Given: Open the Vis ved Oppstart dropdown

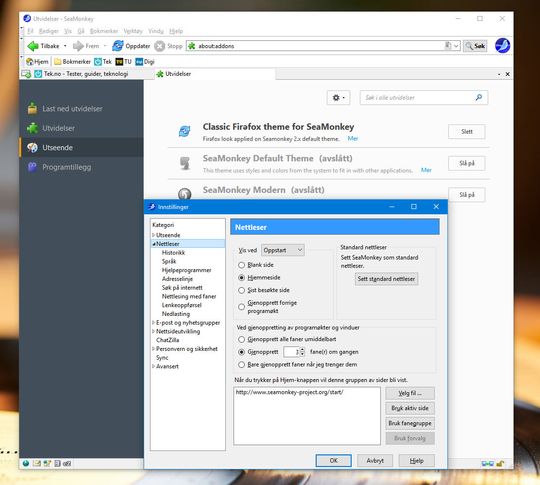Looking at the screenshot, I should tap(283, 250).
